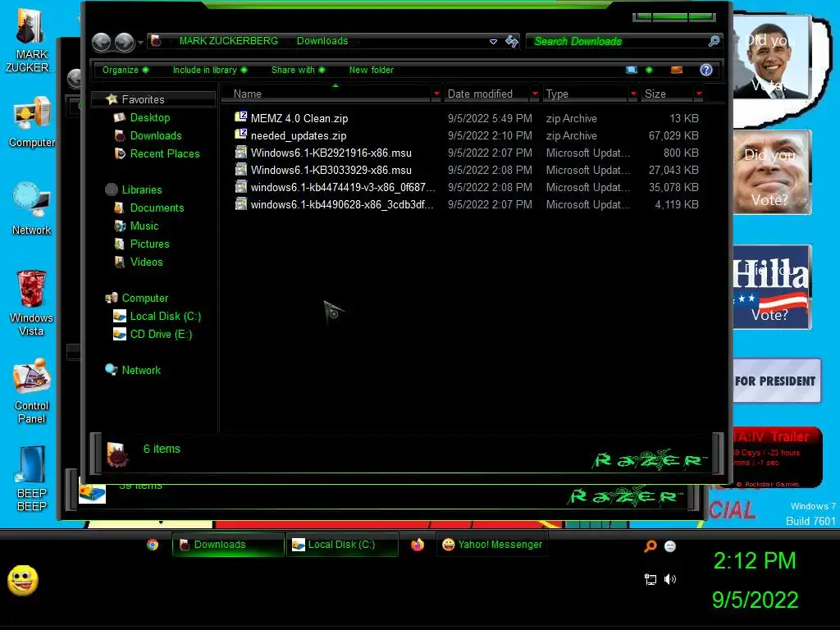Open Videos library
The image size is (840, 630).
pyautogui.click(x=146, y=262)
